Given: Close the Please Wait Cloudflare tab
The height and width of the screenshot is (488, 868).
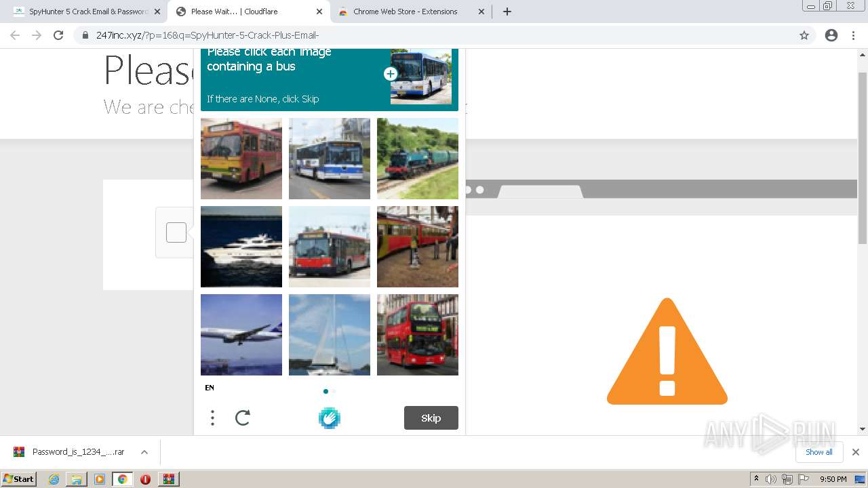Looking at the screenshot, I should (x=319, y=12).
